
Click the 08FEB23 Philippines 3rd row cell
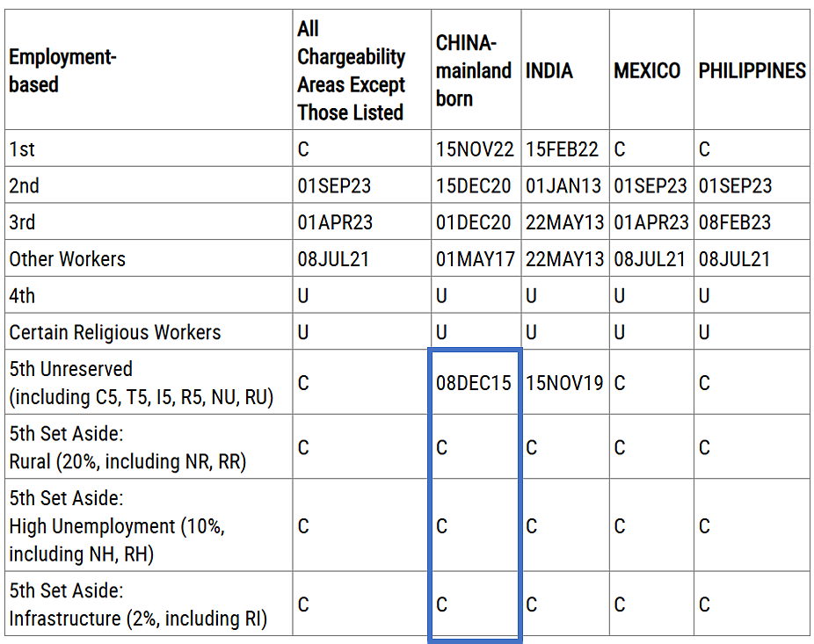click(735, 222)
